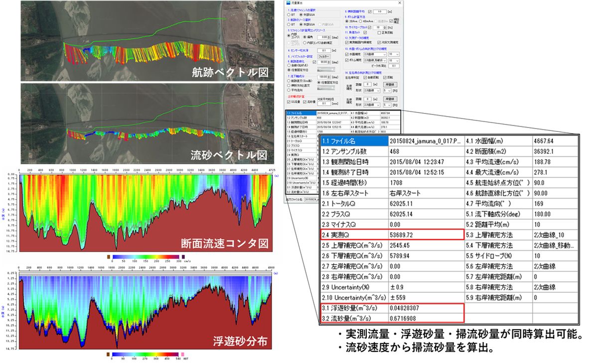Select 任意固定方位 under section 6 航跡直線化

click(x=289, y=70)
